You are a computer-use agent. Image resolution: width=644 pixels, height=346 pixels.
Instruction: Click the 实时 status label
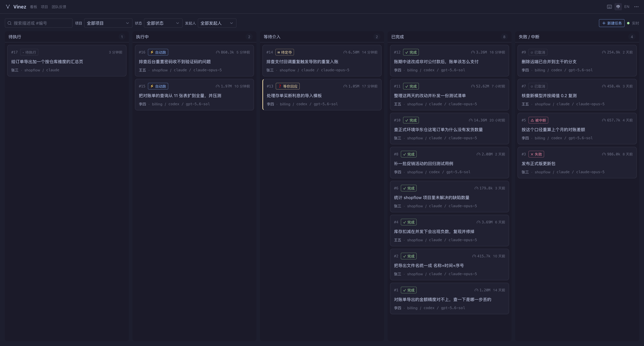tap(635, 23)
